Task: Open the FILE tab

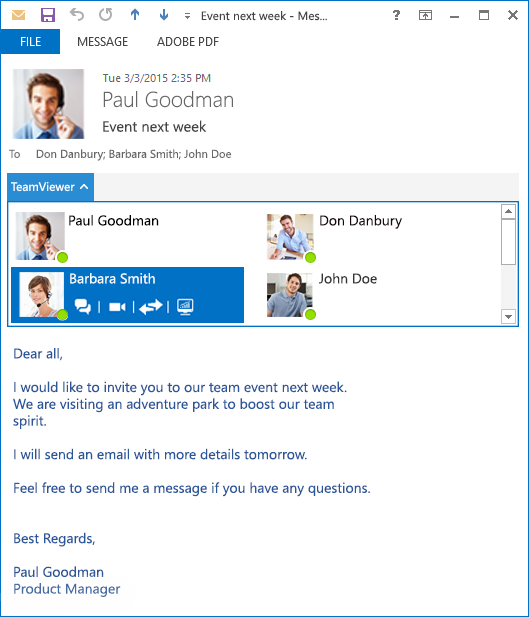Action: coord(30,41)
